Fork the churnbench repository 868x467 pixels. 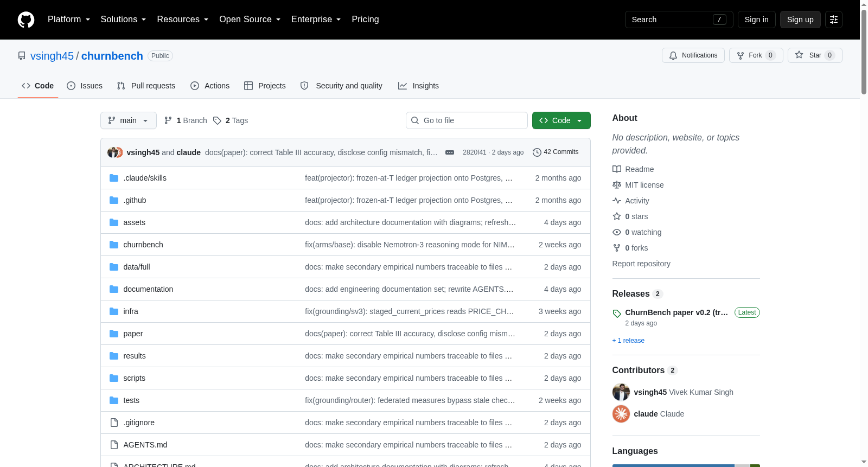point(756,55)
